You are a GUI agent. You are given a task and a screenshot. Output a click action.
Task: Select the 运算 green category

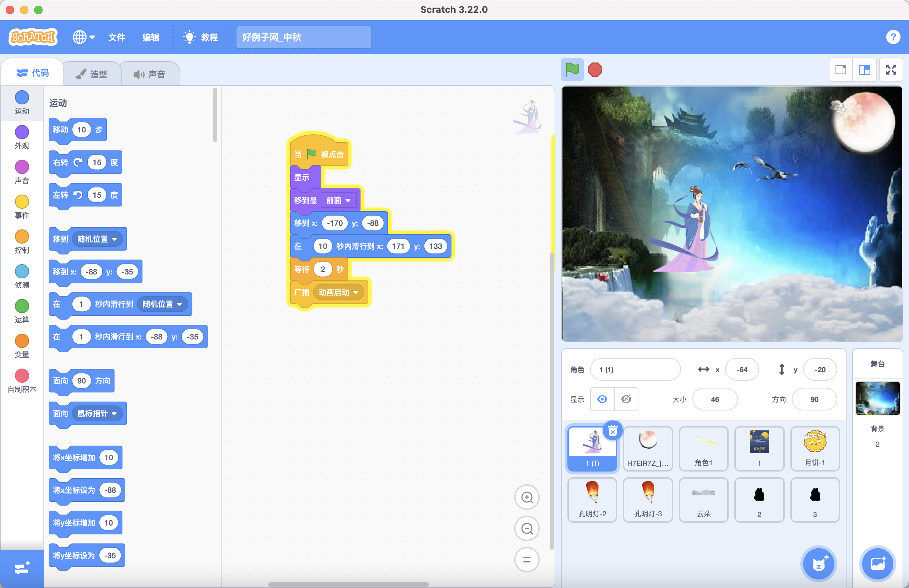pos(22,311)
